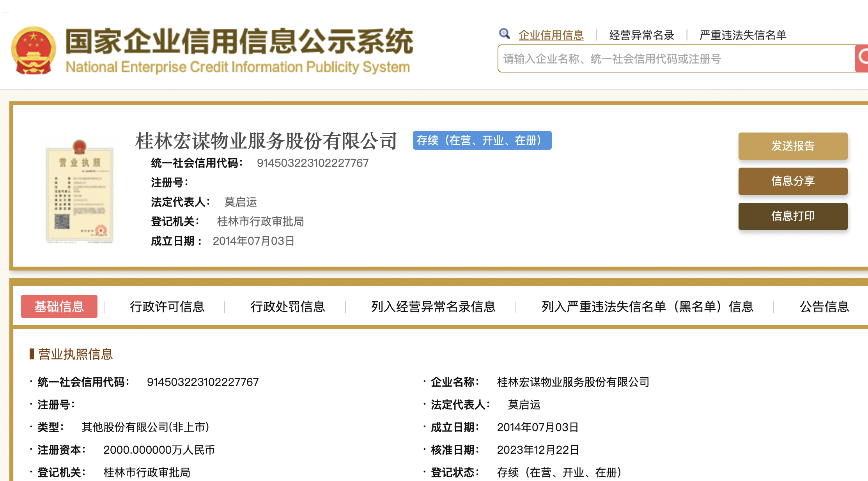868x481 pixels.
Task: Select 严重违法失信名单 search category
Action: tap(743, 35)
